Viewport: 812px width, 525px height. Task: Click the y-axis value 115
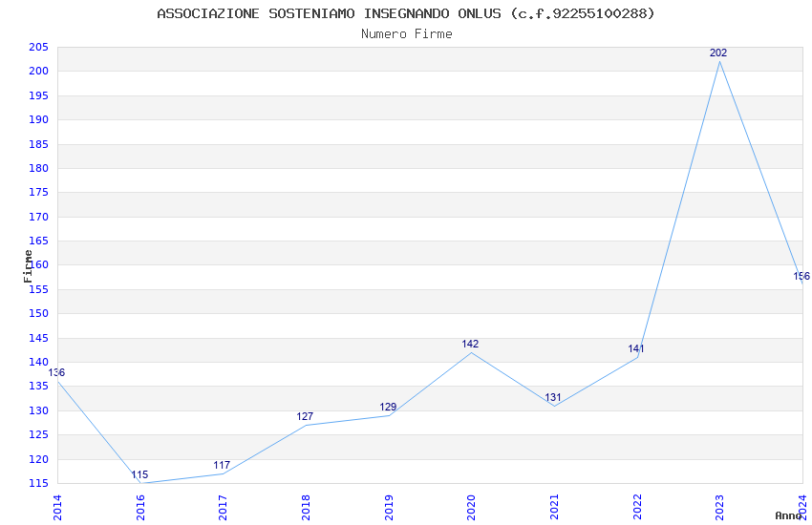[38, 484]
